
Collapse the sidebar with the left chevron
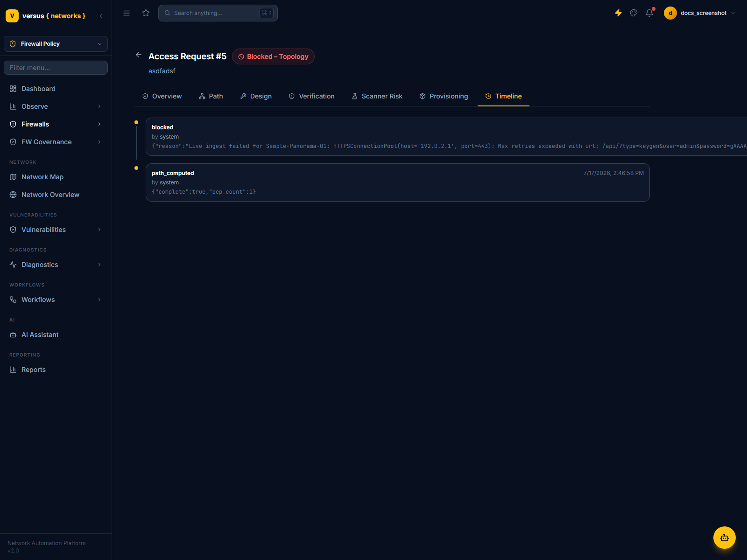pyautogui.click(x=101, y=16)
